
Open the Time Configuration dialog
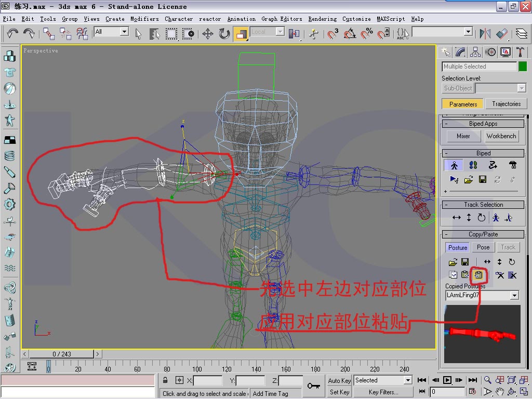click(x=472, y=392)
